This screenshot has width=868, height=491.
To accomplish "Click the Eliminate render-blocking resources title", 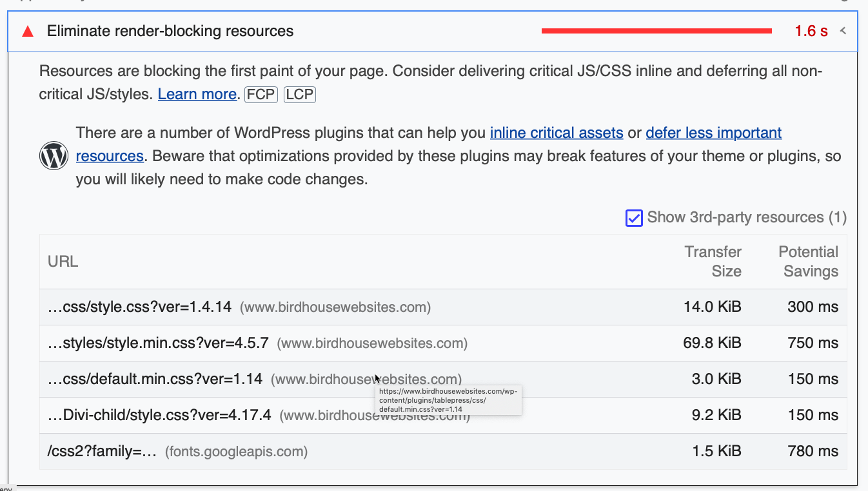I will (170, 31).
